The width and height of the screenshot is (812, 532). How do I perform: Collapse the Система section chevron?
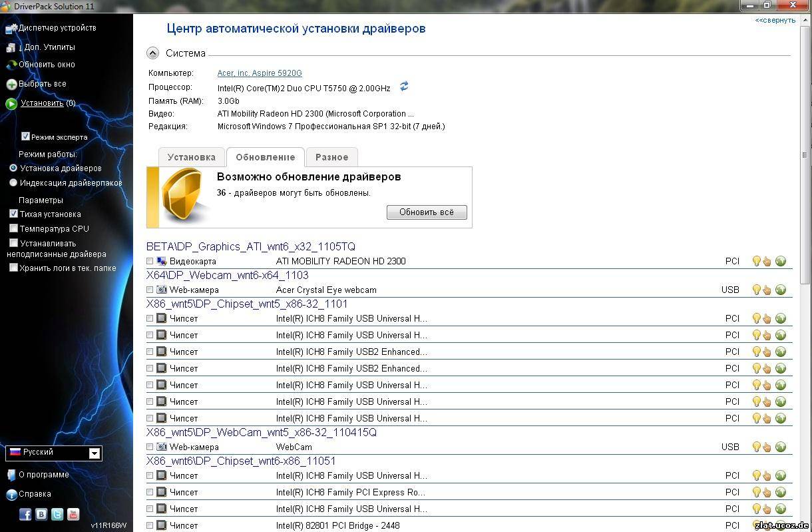[152, 53]
